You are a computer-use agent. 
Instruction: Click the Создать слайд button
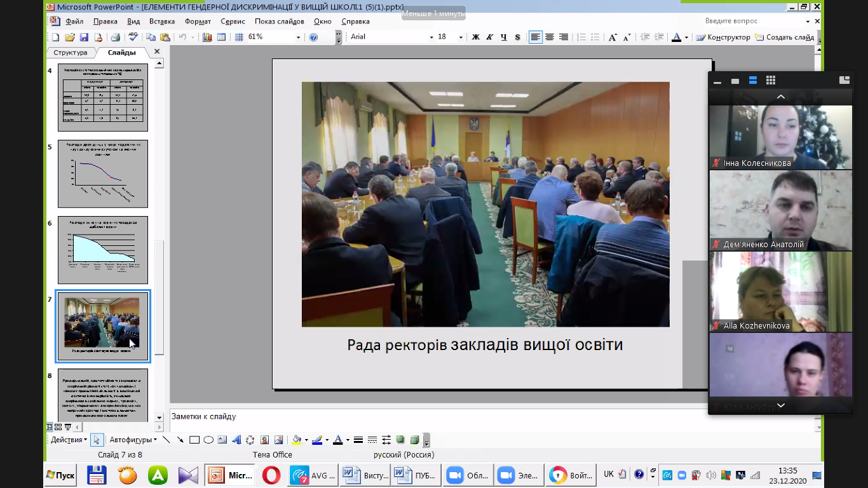click(784, 37)
